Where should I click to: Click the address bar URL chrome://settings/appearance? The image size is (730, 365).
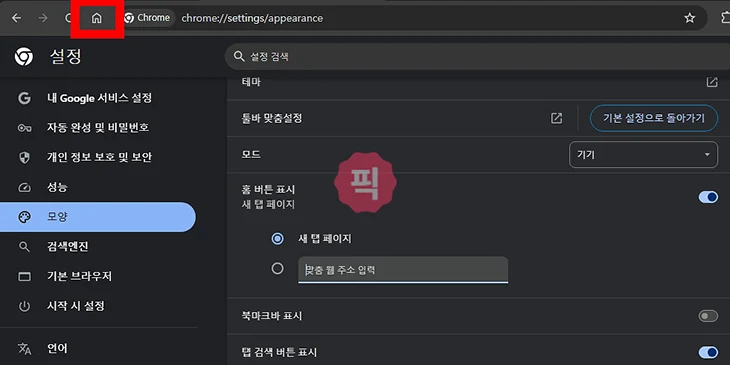pos(252,18)
